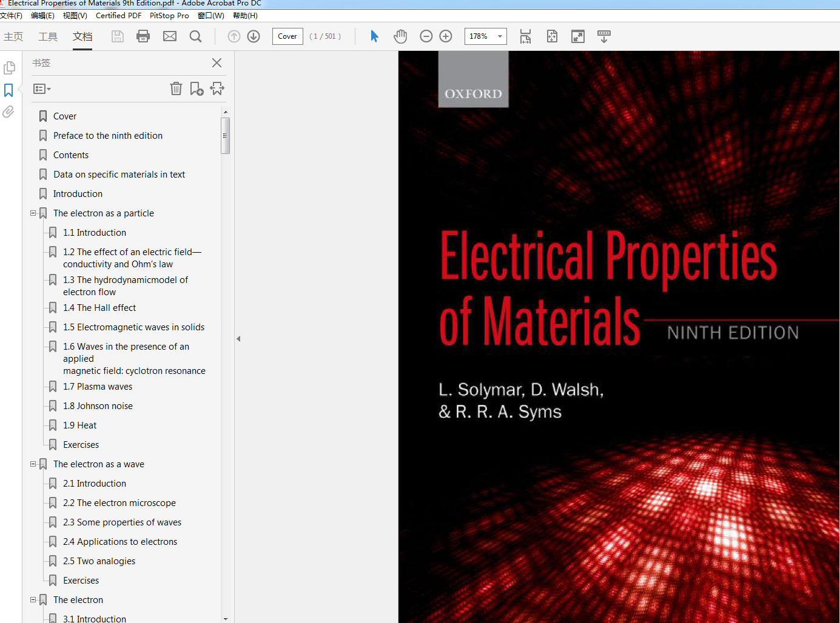The width and height of the screenshot is (840, 623).
Task: Collapse 'The electron' bookmark node
Action: tap(33, 600)
